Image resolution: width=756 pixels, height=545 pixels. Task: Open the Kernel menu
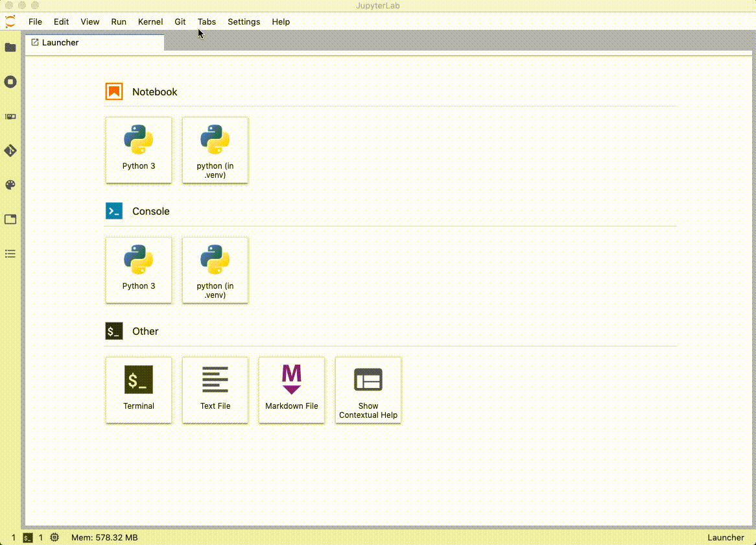tap(150, 21)
